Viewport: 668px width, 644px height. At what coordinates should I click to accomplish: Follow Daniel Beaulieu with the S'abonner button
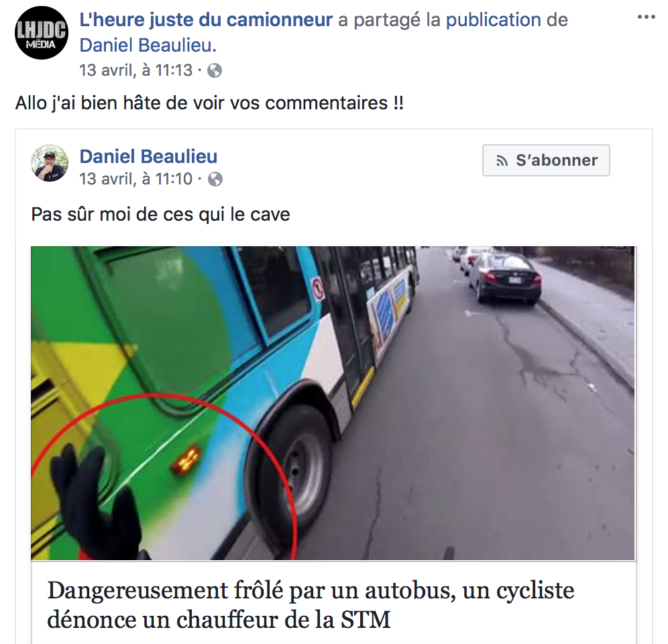point(546,160)
